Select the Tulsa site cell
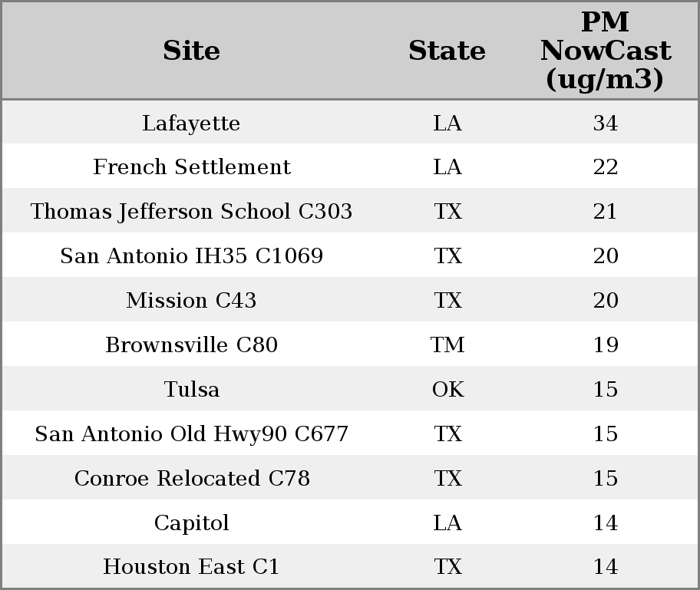Image resolution: width=700 pixels, height=590 pixels. click(191, 390)
